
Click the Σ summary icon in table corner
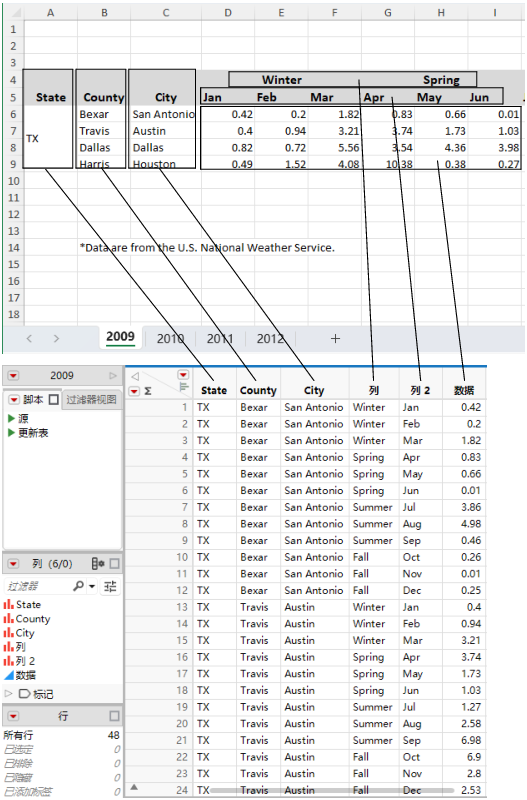tap(148, 391)
